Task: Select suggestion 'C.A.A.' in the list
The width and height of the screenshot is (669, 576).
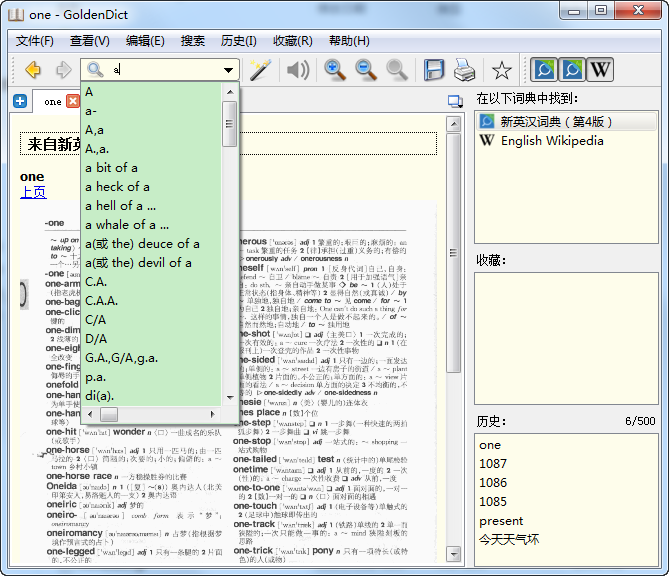Action: click(x=152, y=301)
